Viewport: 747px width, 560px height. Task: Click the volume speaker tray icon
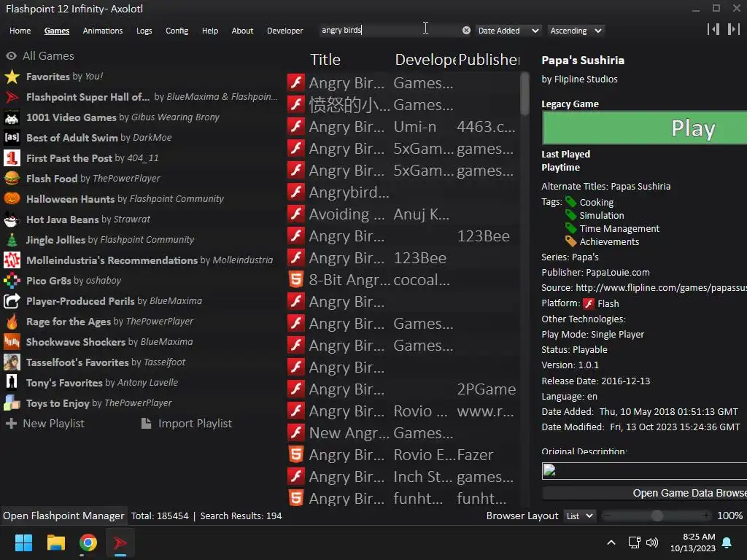(x=651, y=542)
